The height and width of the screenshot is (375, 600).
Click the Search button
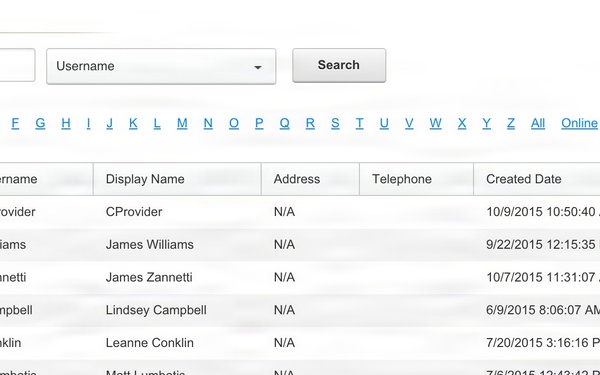tap(339, 65)
